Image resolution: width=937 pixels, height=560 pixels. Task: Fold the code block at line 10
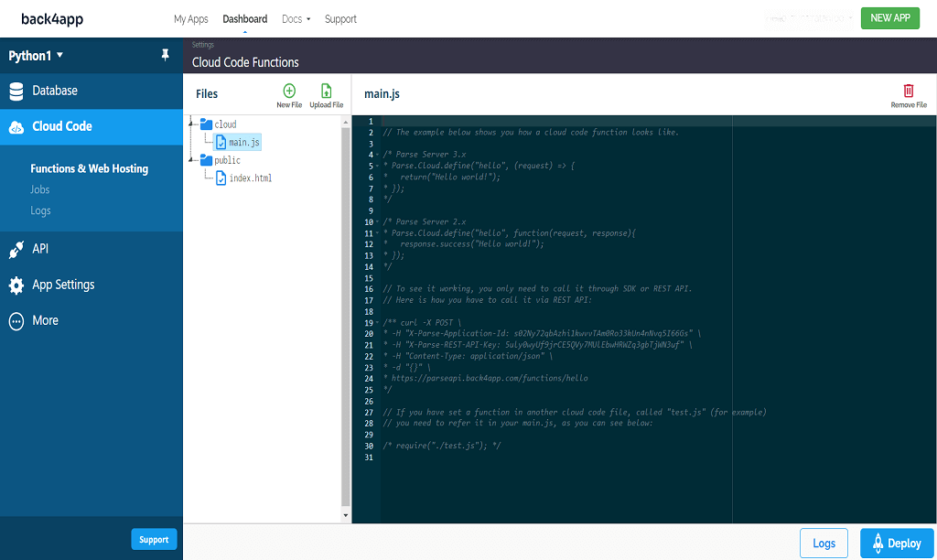tap(377, 222)
